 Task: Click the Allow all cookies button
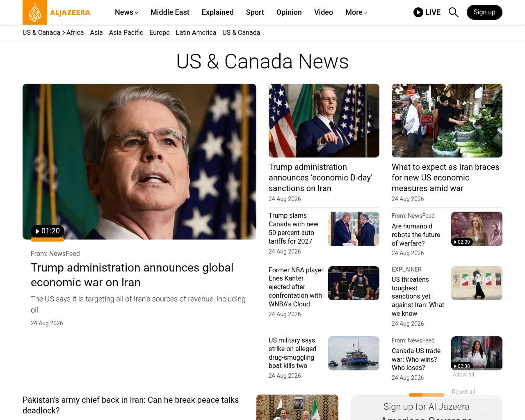[463, 374]
